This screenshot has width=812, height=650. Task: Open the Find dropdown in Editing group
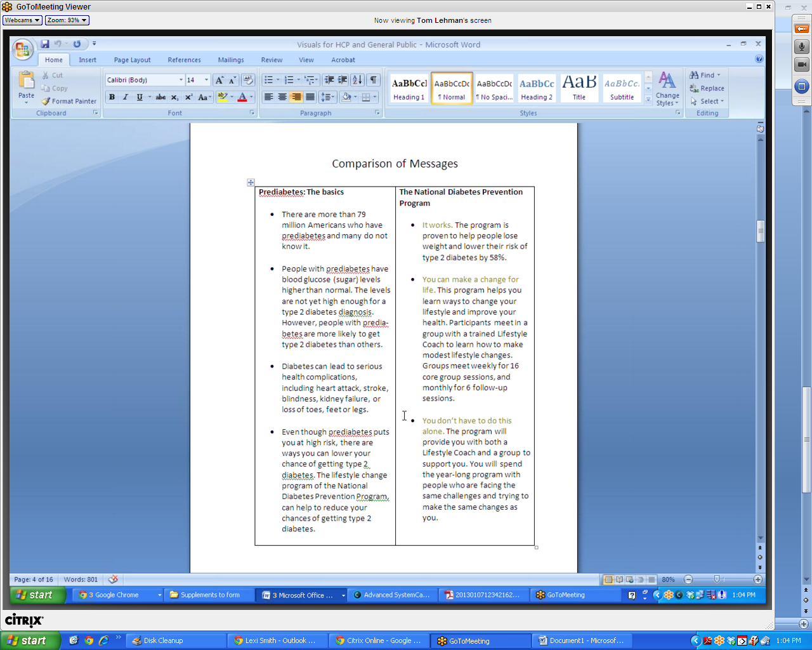pyautogui.click(x=719, y=75)
